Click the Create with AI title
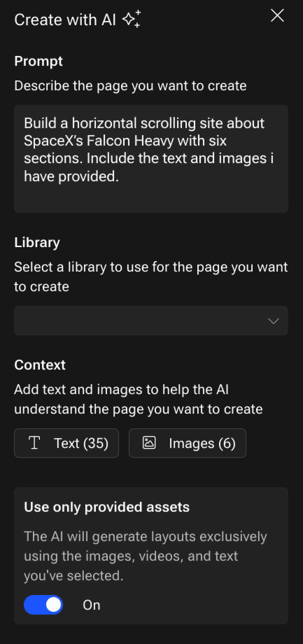 65,20
